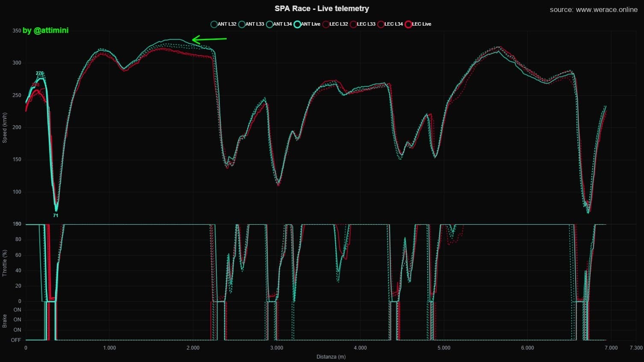
Task: Click the LEC Live legend circle icon
Action: [408, 24]
